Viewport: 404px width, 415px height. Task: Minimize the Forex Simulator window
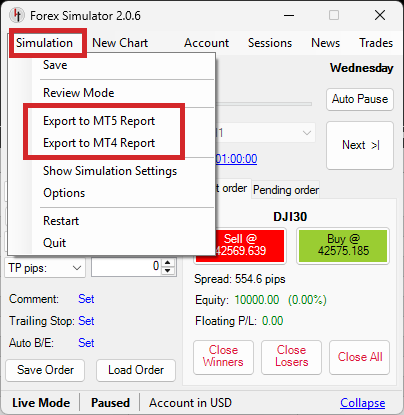pos(289,15)
